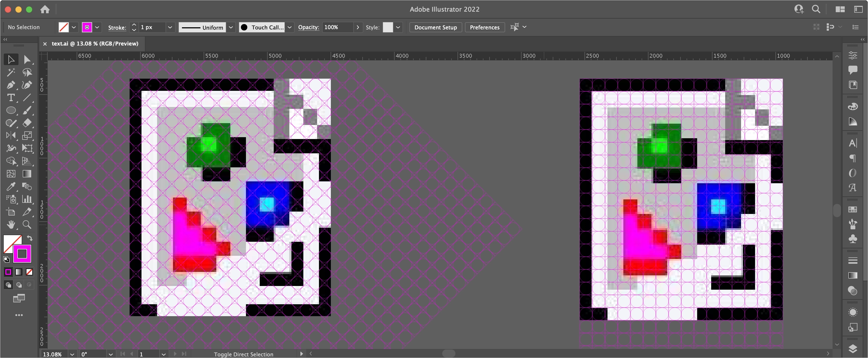Select the Hand tool
The height and width of the screenshot is (358, 868).
pyautogui.click(x=11, y=225)
